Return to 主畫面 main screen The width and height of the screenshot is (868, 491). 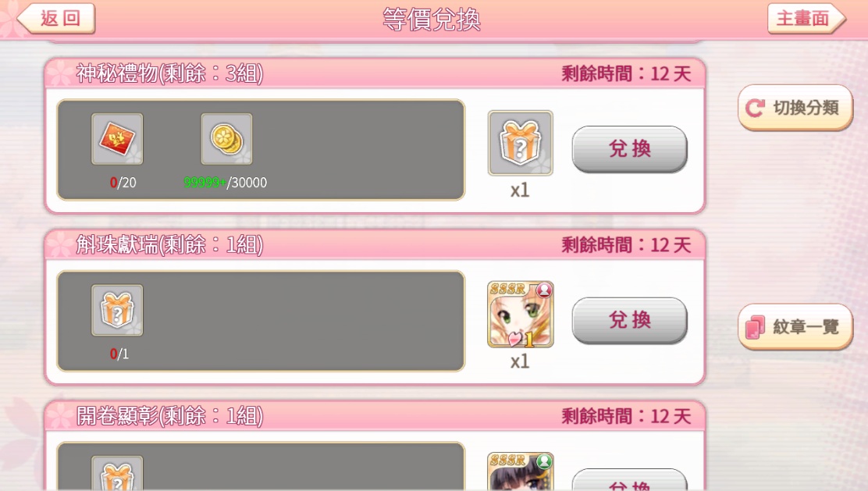click(806, 18)
